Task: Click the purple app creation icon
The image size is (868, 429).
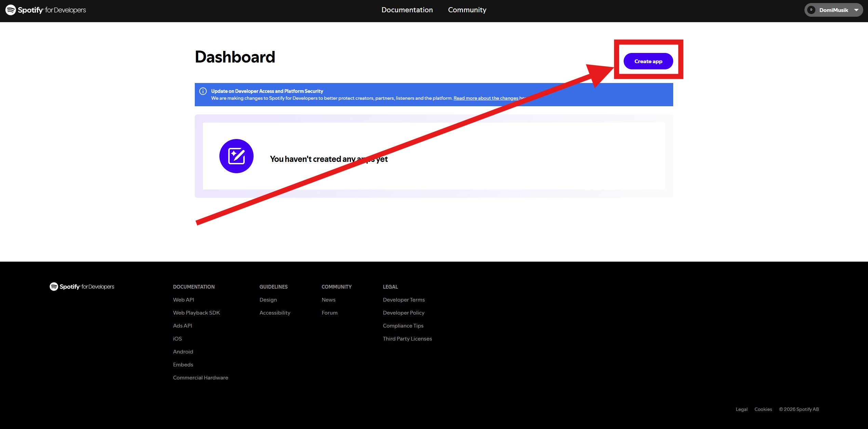Action: (236, 156)
